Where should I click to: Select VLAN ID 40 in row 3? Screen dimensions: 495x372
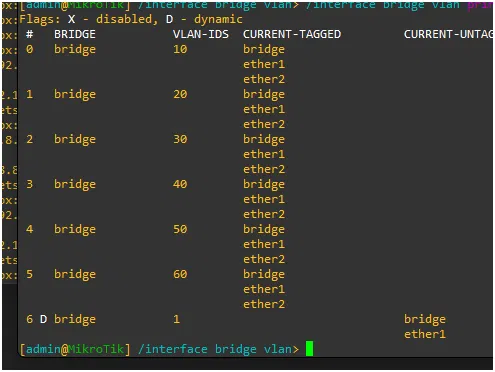coord(180,184)
